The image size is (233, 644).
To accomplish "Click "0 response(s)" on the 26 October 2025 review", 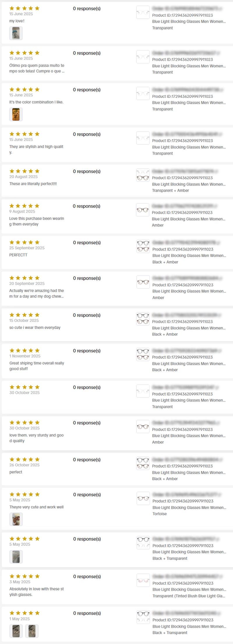I will click(x=87, y=460).
